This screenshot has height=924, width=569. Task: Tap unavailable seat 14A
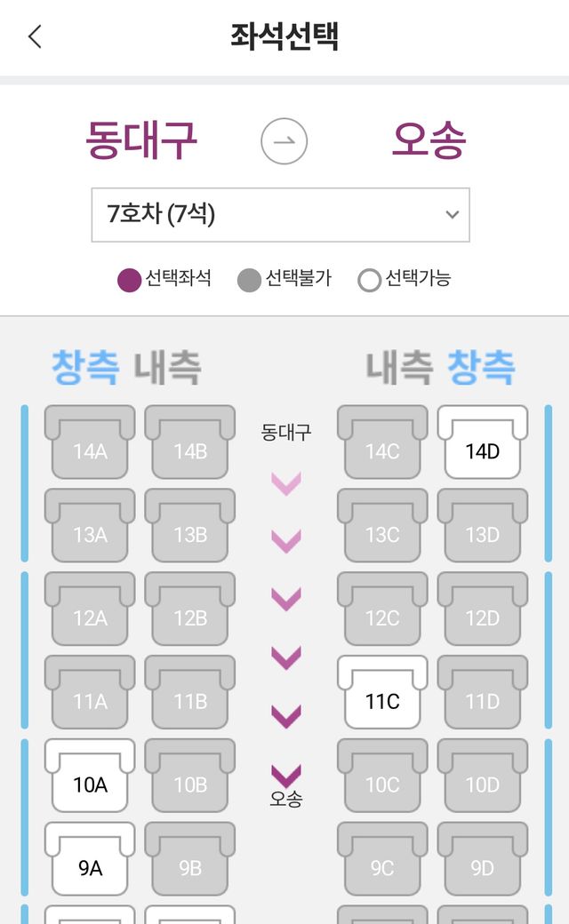click(90, 443)
